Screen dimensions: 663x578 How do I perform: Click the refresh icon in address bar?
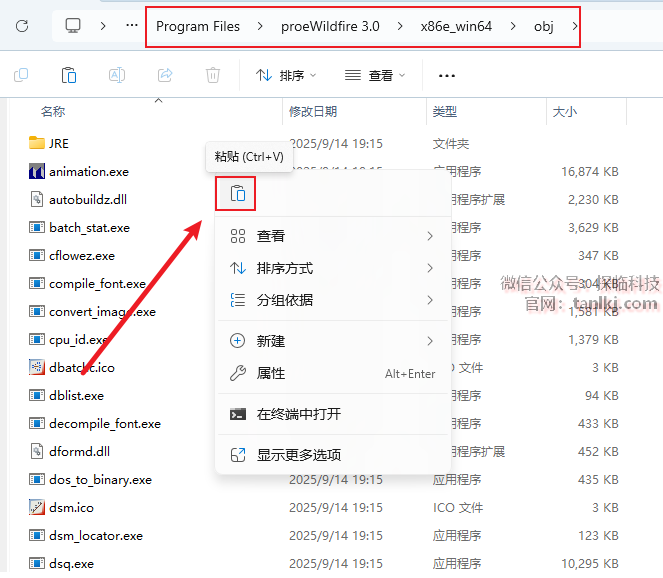click(x=22, y=26)
